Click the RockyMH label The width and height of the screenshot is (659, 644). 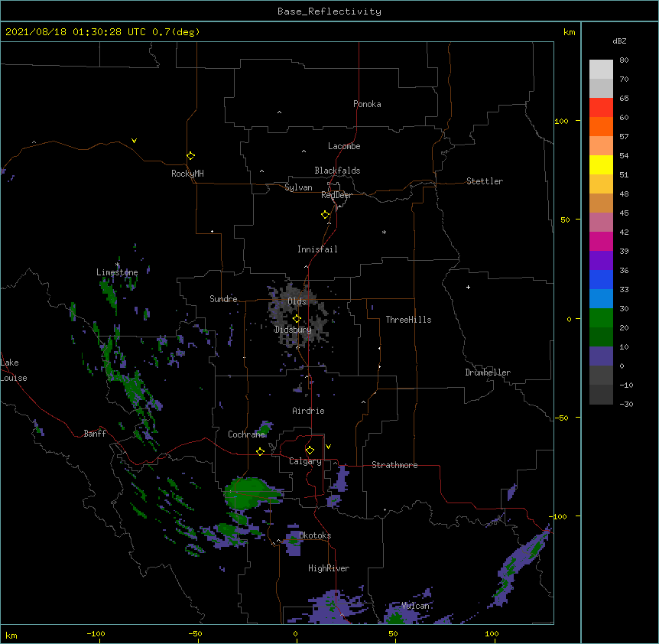click(187, 174)
